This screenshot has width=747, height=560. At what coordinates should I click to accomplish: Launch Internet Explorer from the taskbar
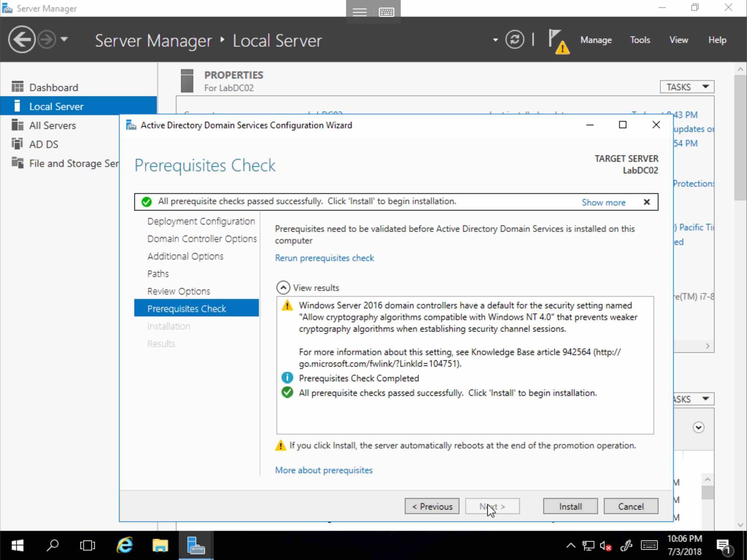(124, 545)
